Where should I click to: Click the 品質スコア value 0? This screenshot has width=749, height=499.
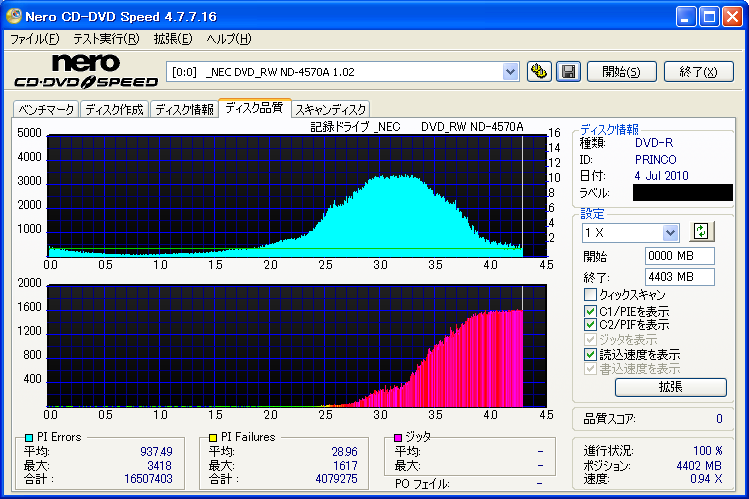pos(719,419)
